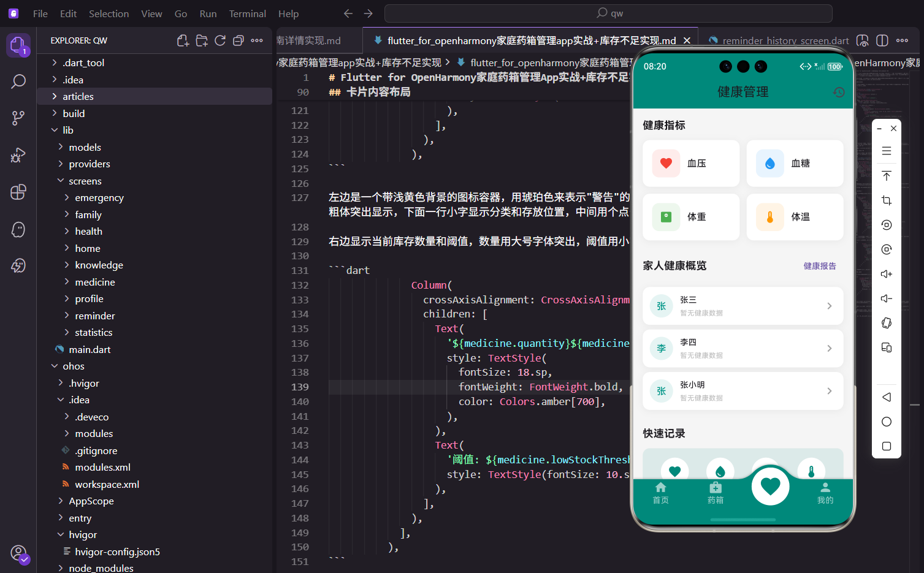Open the Source Control view
The width and height of the screenshot is (924, 573).
point(18,118)
